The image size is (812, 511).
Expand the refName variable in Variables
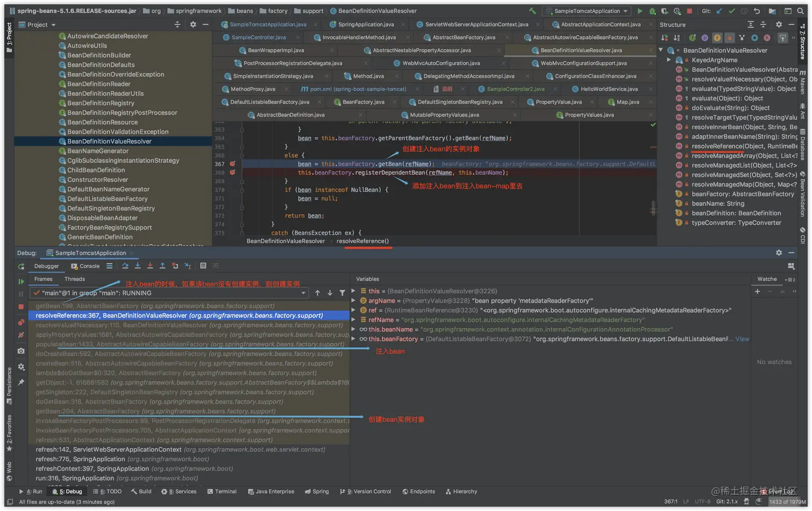click(353, 320)
